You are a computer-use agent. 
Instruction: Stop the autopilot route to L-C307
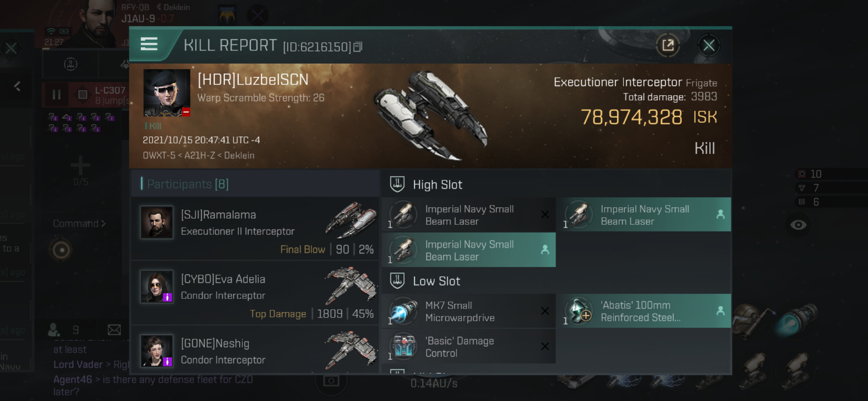pyautogui.click(x=82, y=95)
